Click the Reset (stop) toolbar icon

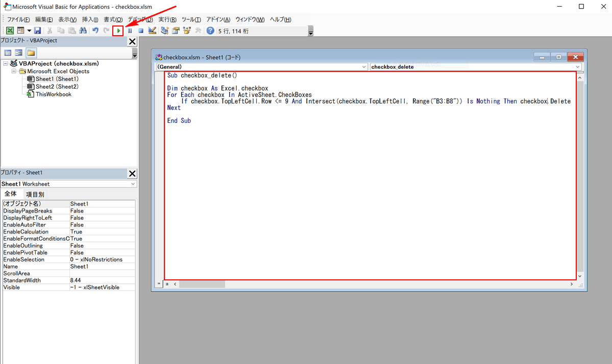coord(141,31)
